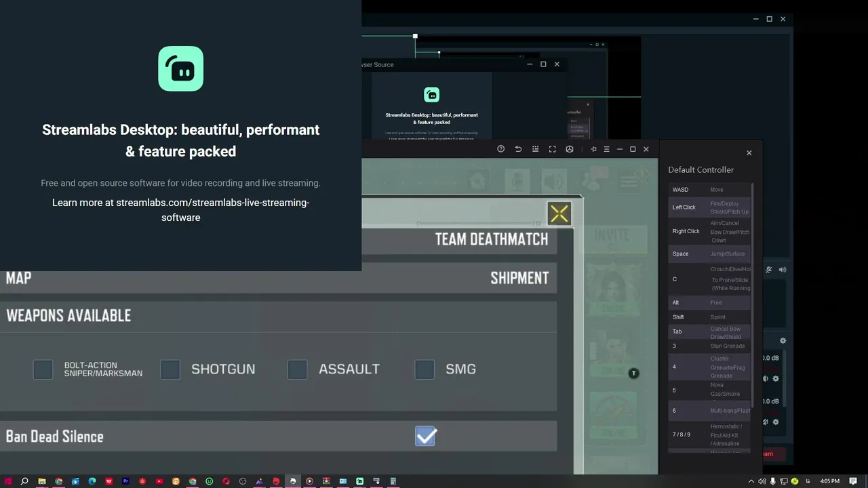The height and width of the screenshot is (488, 868).
Task: Close the game room settings with the yellow X
Action: pyautogui.click(x=559, y=214)
